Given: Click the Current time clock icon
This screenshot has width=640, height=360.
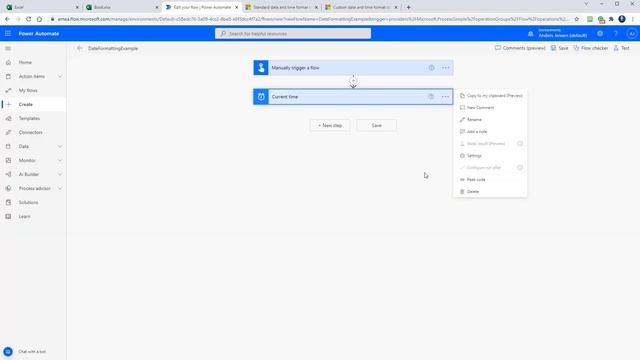Looking at the screenshot, I should pos(261,97).
